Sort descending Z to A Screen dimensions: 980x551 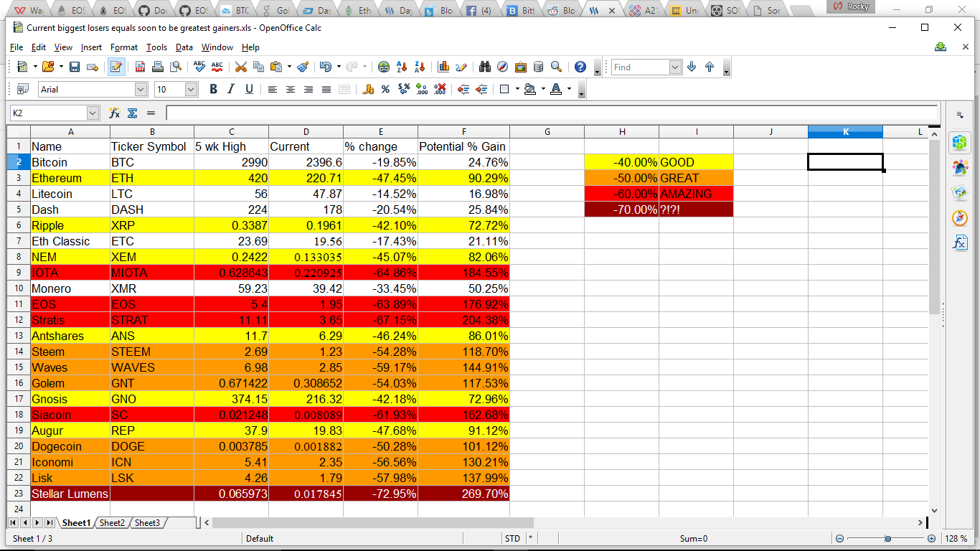(x=419, y=67)
